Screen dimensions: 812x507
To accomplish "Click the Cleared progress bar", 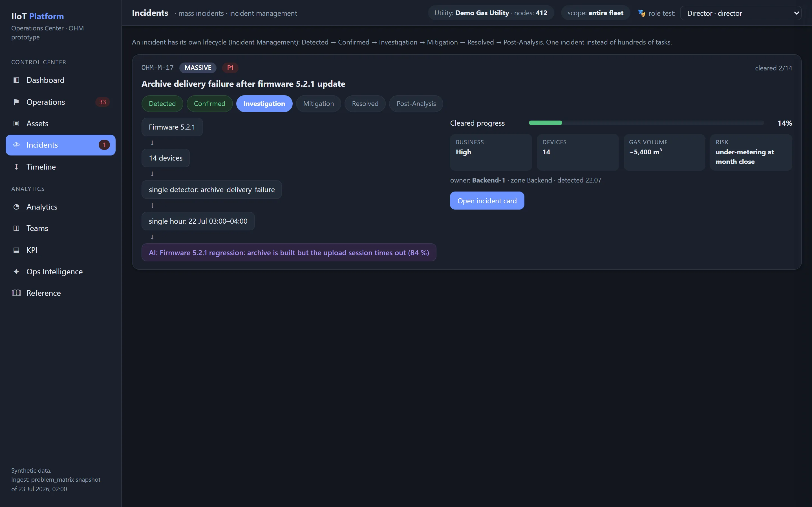I will click(646, 123).
